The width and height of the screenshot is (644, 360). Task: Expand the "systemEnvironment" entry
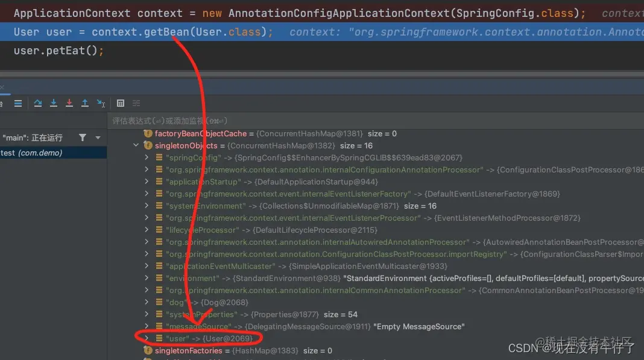[147, 206]
